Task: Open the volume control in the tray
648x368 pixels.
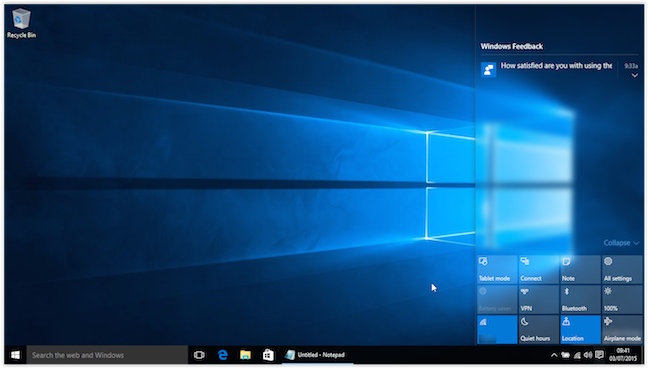Action: click(588, 355)
